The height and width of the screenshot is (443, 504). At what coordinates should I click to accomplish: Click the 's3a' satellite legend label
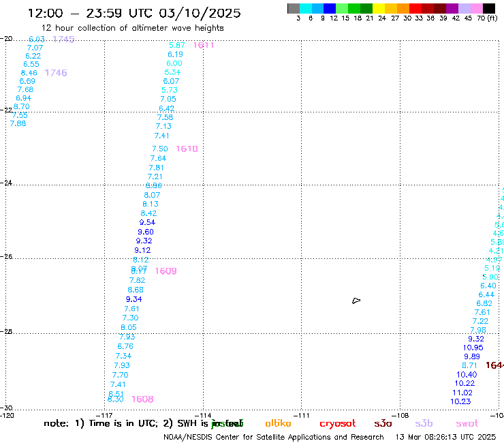tap(383, 423)
